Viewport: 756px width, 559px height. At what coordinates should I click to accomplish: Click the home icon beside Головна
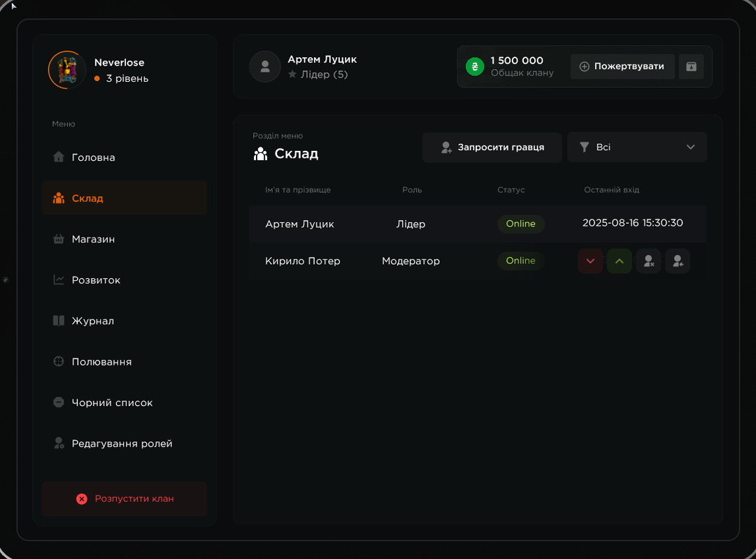pyautogui.click(x=59, y=157)
